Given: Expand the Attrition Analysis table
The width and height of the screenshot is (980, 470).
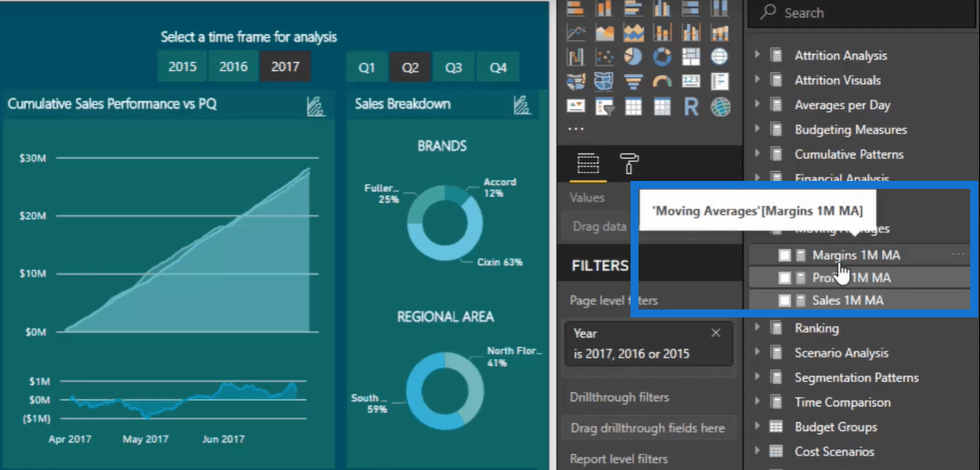Looking at the screenshot, I should point(757,55).
